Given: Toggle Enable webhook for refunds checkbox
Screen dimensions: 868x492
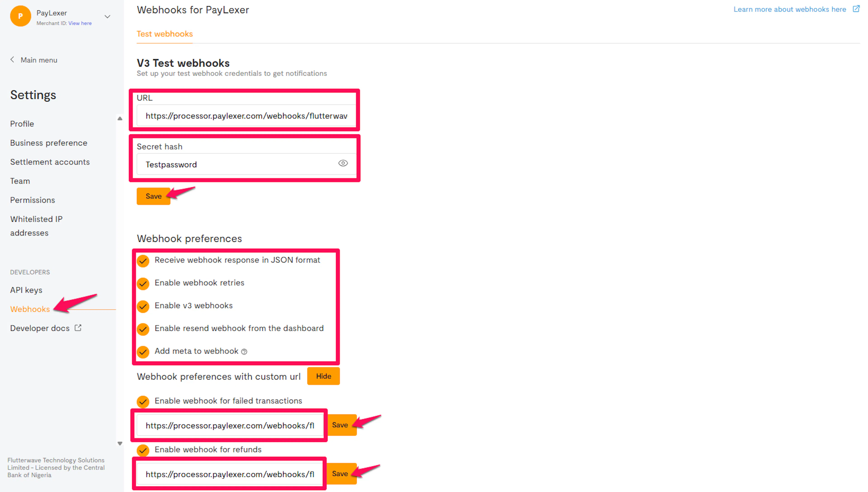Looking at the screenshot, I should tap(143, 450).
